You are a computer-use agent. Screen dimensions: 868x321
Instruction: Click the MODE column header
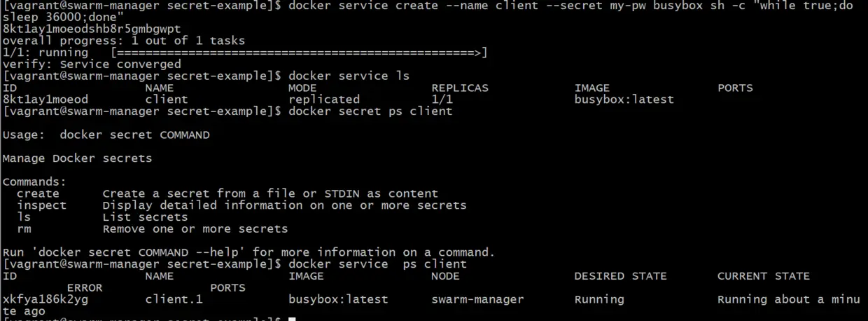[x=302, y=88]
